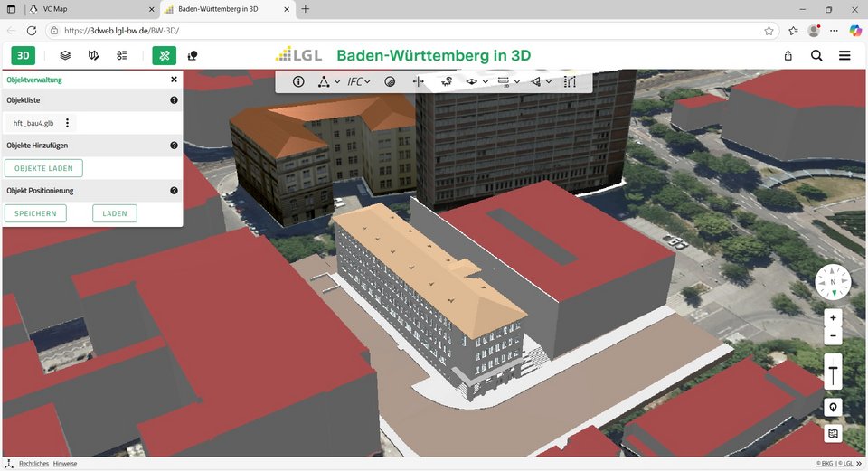The width and height of the screenshot is (868, 471).
Task: Open the Hinweise link
Action: click(65, 464)
